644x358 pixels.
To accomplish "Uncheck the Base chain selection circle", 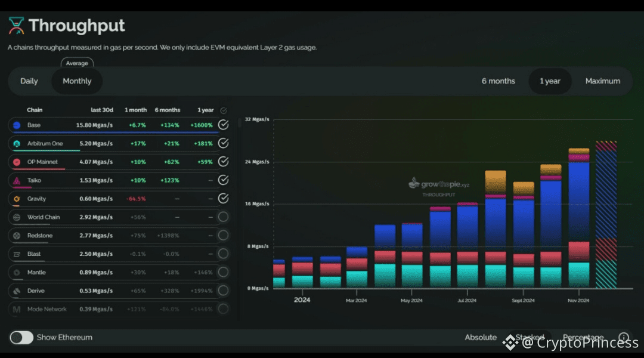I will [x=224, y=125].
